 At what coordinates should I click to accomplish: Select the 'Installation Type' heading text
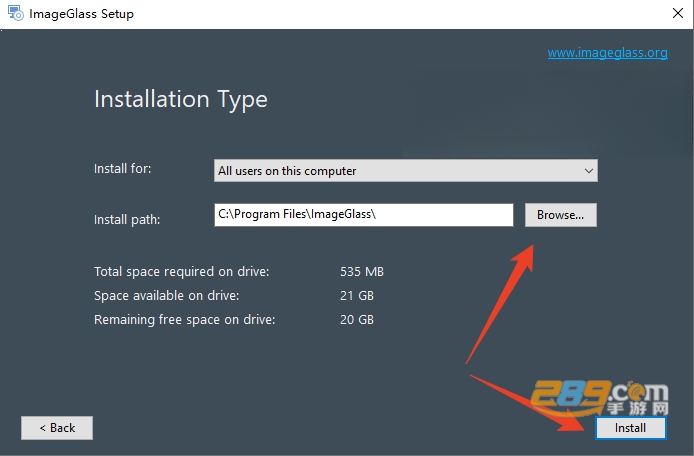point(181,100)
